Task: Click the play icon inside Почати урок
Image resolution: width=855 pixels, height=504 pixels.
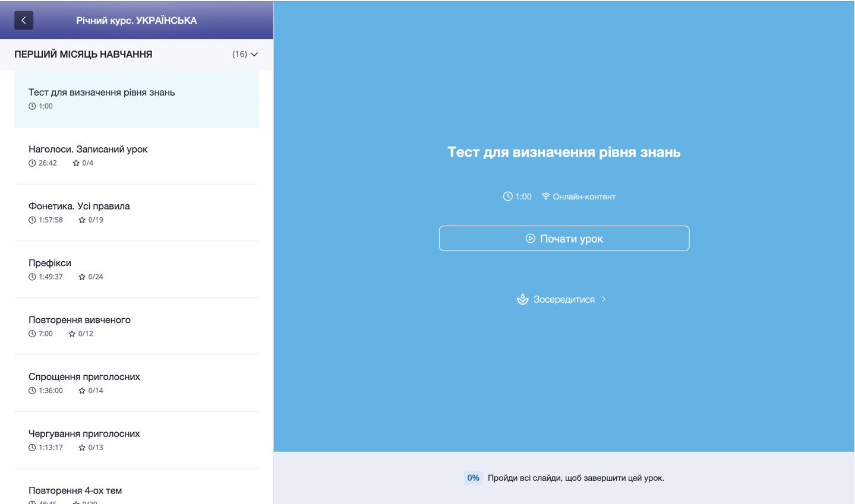Action: coord(530,238)
